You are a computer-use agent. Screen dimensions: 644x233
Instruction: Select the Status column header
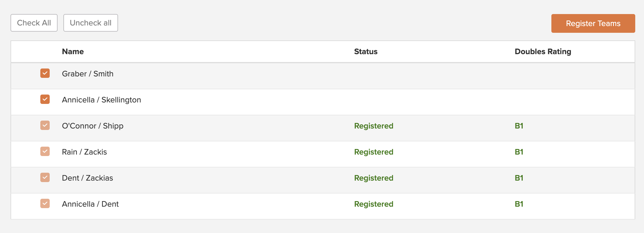(x=366, y=52)
